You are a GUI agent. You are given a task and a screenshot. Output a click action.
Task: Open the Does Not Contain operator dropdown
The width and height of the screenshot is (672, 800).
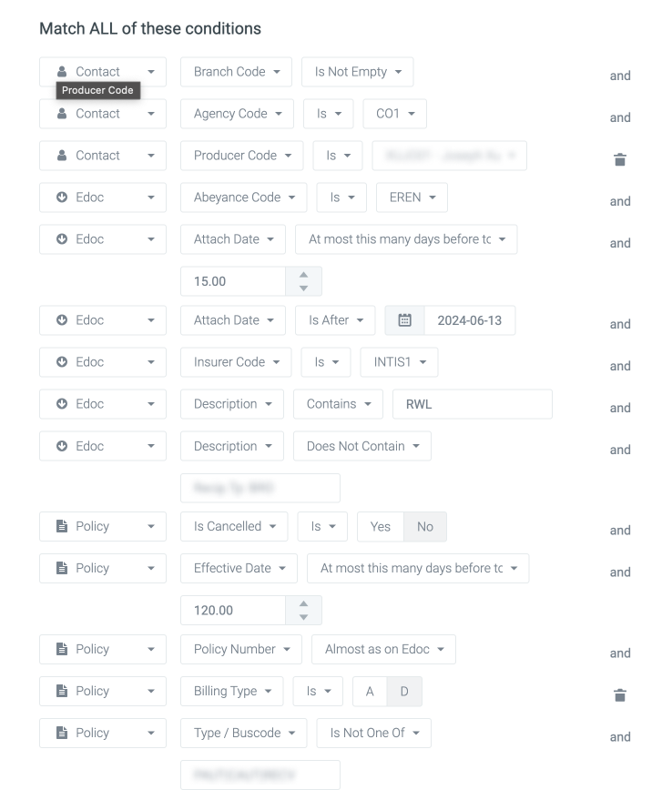tap(361, 446)
